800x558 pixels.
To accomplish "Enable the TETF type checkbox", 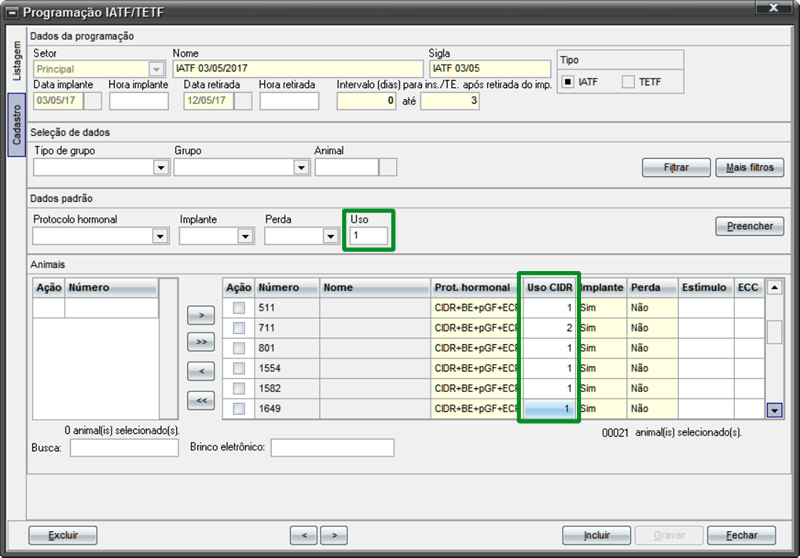I will click(x=628, y=82).
